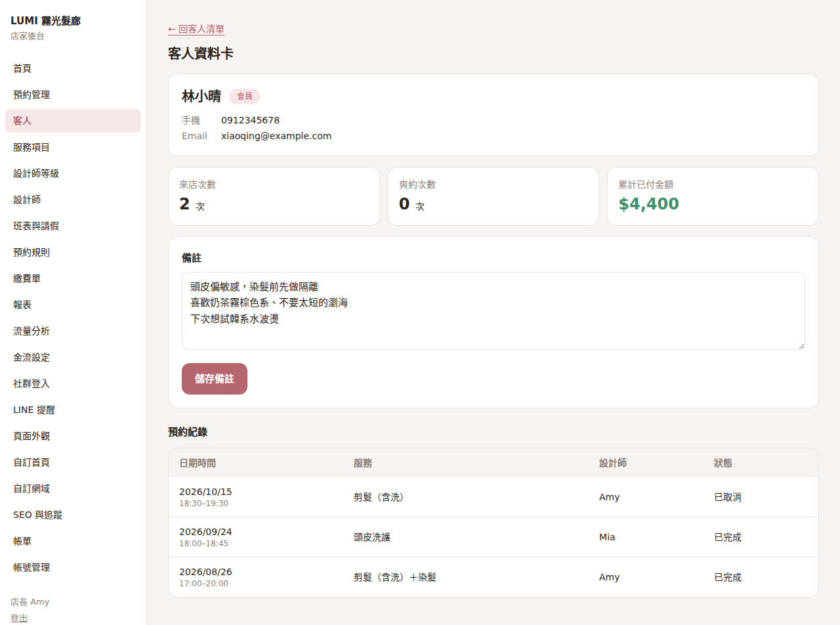Open 繳費單 from the sidebar
This screenshot has height=625, width=840.
click(x=73, y=278)
